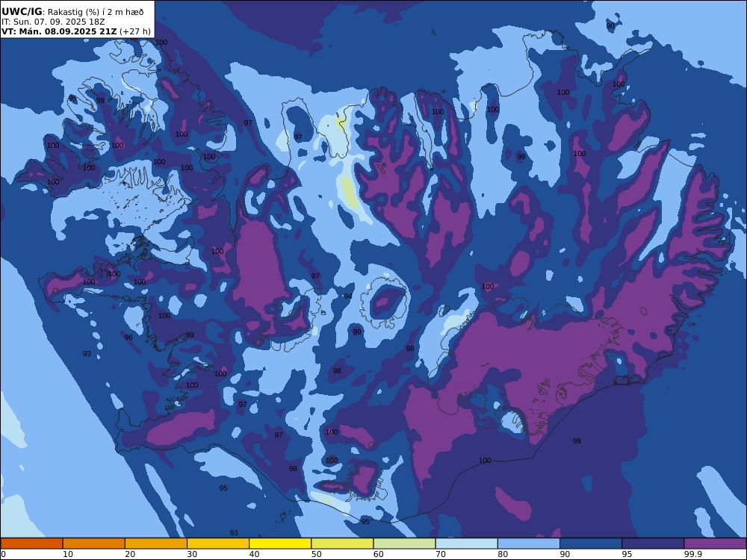The height and width of the screenshot is (560, 747).
Task: Click the legend tick label '10'
Action: click(x=68, y=554)
